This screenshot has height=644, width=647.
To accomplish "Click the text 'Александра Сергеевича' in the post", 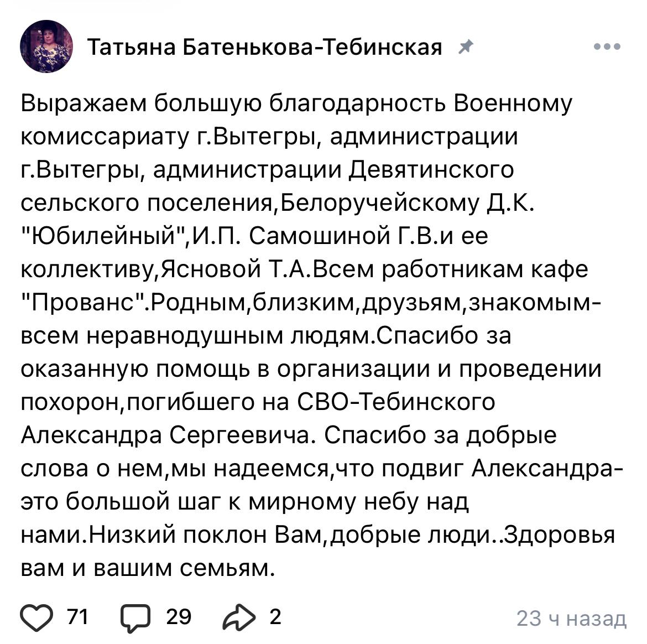I will (x=165, y=435).
